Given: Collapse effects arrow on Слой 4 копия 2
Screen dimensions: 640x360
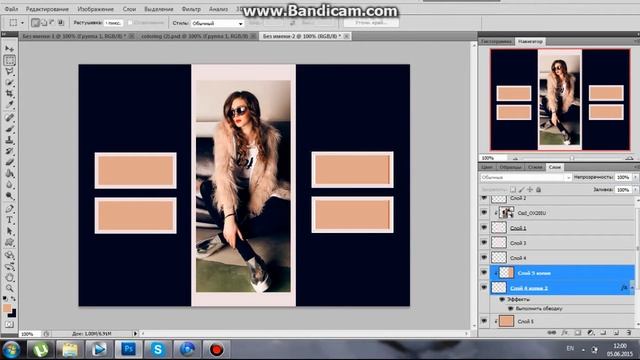Looking at the screenshot, I should pos(631,288).
